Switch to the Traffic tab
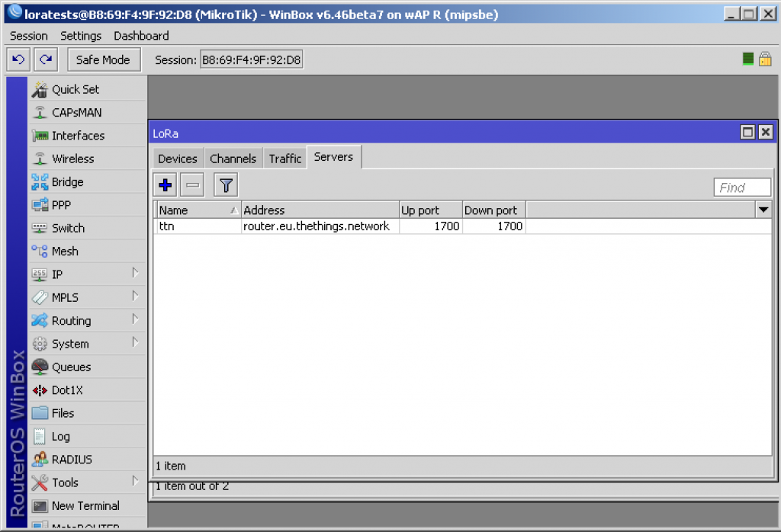Image resolution: width=781 pixels, height=532 pixels. tap(285, 159)
